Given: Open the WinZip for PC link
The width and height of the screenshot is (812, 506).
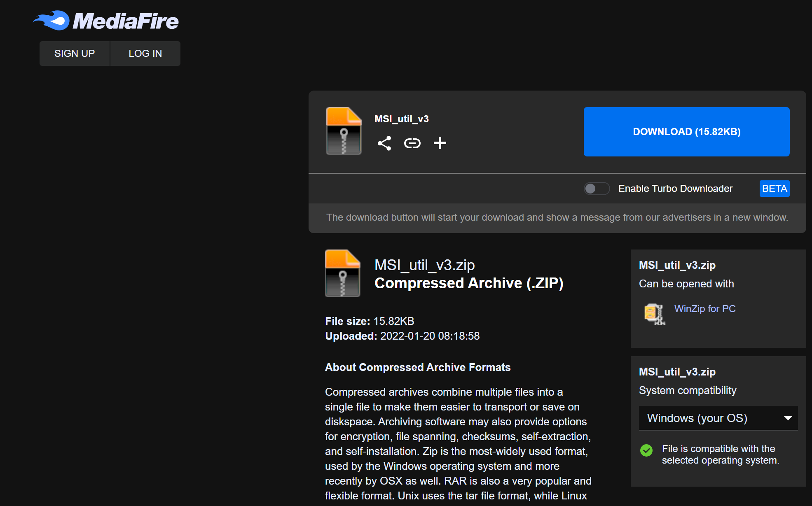Looking at the screenshot, I should pyautogui.click(x=704, y=309).
